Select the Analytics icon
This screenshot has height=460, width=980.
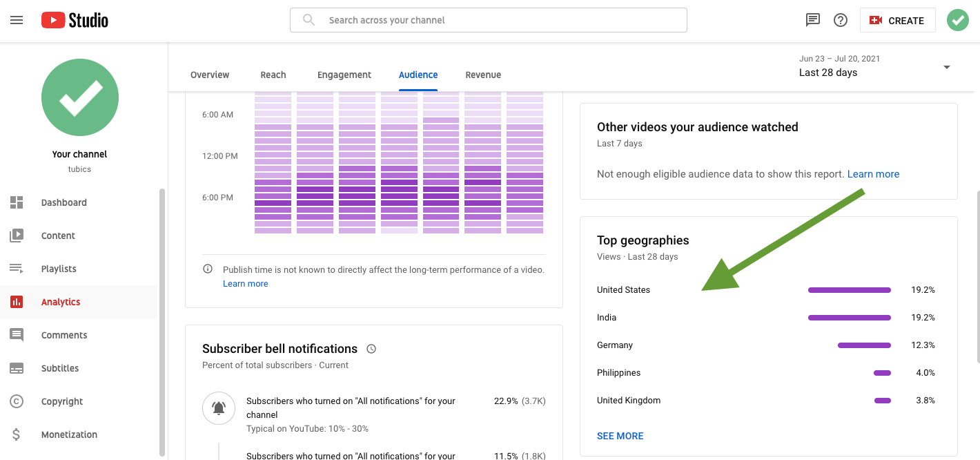(x=17, y=302)
